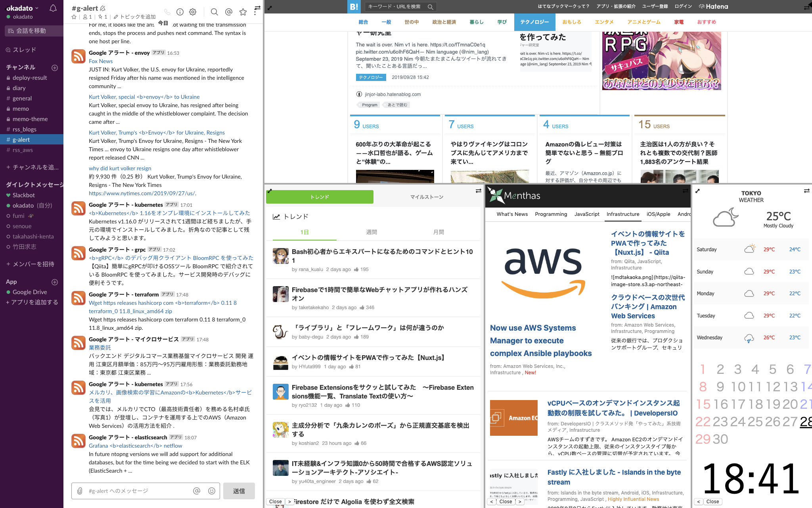The width and height of the screenshot is (812, 508).
Task: Click the ログイン link on Hatena
Action: [x=684, y=6]
